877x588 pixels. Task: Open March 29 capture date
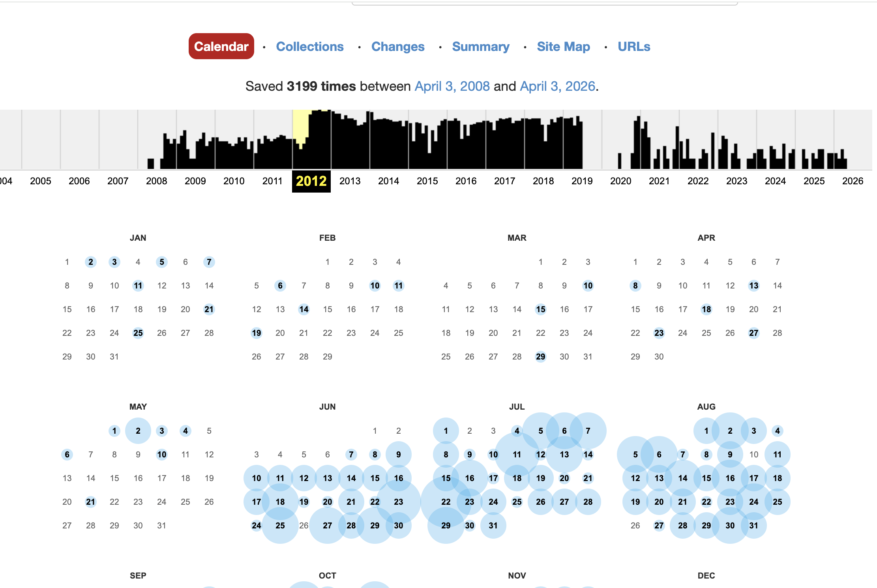tap(541, 357)
